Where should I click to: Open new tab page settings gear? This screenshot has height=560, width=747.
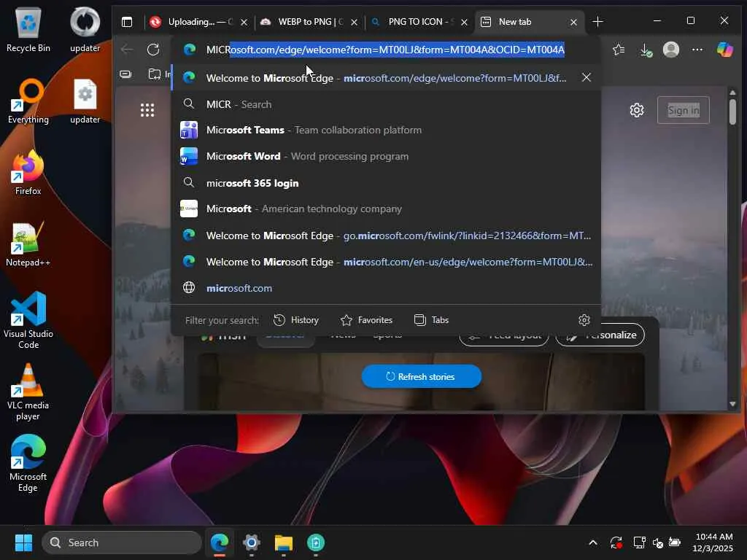coord(636,111)
